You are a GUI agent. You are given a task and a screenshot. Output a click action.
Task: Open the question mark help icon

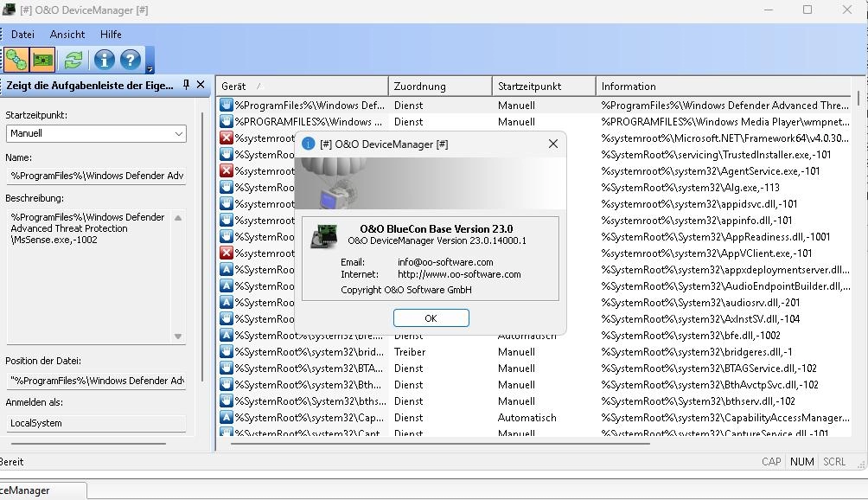pyautogui.click(x=131, y=60)
